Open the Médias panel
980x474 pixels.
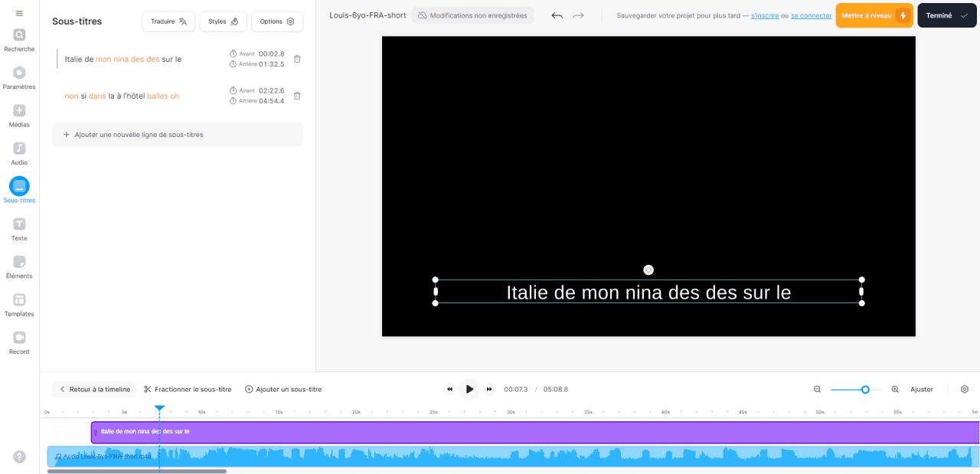19,116
